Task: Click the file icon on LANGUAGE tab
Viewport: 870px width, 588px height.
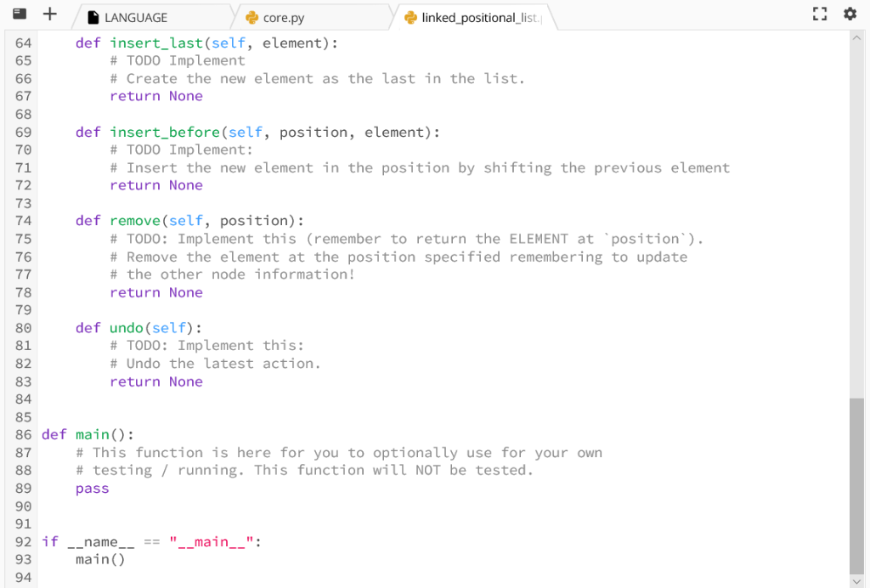Action: tap(93, 18)
